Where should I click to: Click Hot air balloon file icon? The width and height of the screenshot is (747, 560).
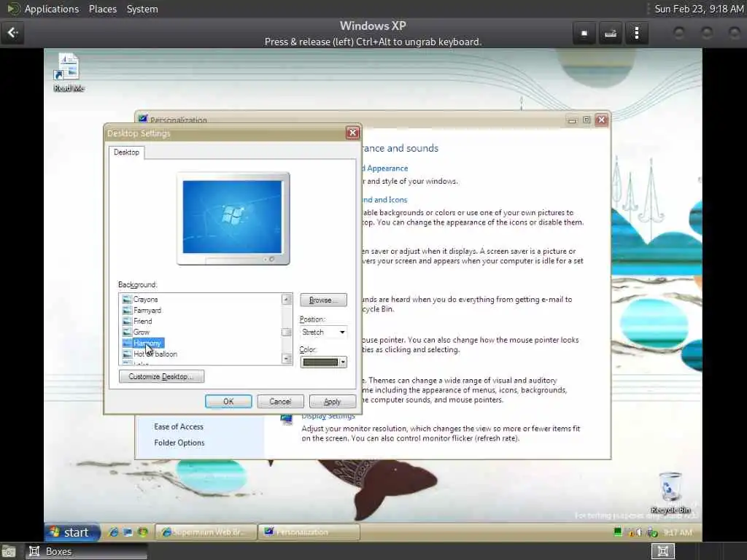coord(127,354)
